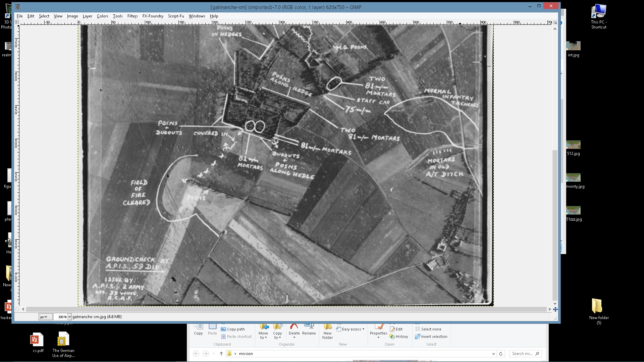Open the Image menu
The width and height of the screenshot is (644, 362).
coord(72,16)
